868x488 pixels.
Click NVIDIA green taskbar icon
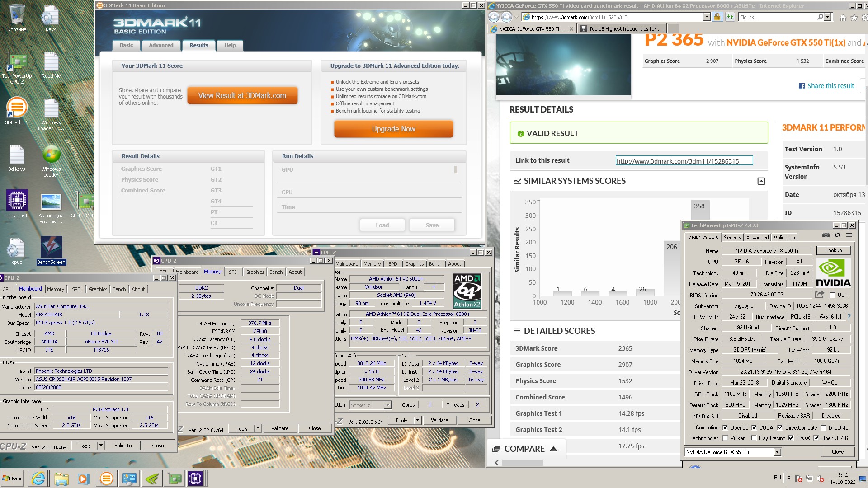152,478
